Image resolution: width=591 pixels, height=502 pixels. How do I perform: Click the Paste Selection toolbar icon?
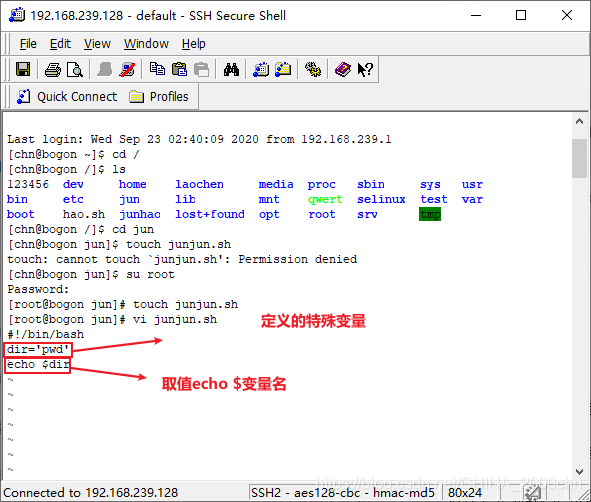pyautogui.click(x=201, y=70)
